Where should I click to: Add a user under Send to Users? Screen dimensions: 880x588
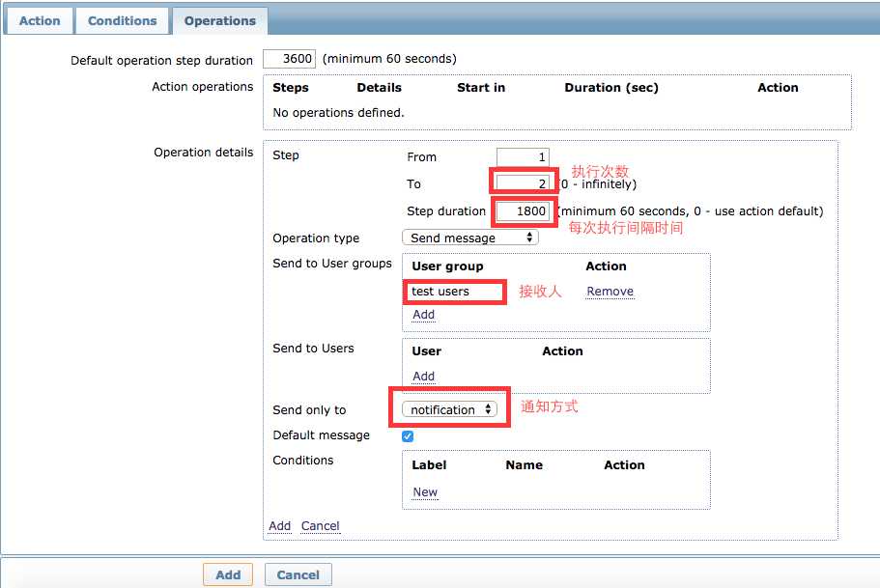424,376
